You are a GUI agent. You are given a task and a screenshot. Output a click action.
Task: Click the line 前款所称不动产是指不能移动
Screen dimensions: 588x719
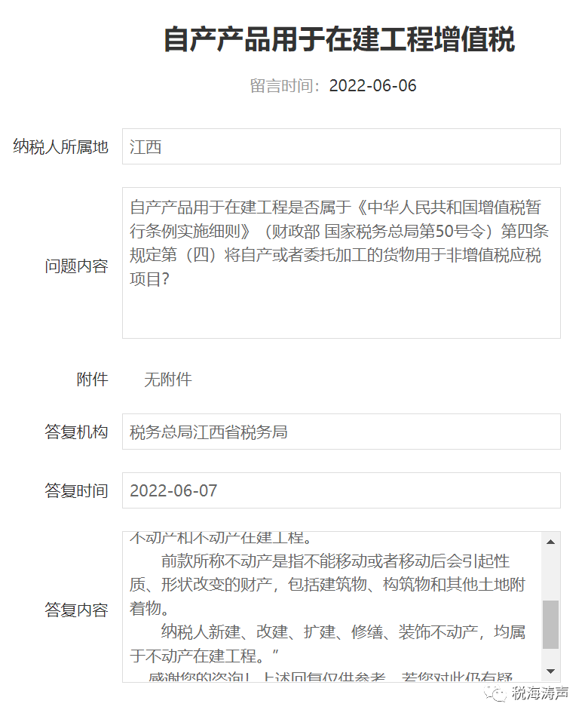pyautogui.click(x=335, y=561)
